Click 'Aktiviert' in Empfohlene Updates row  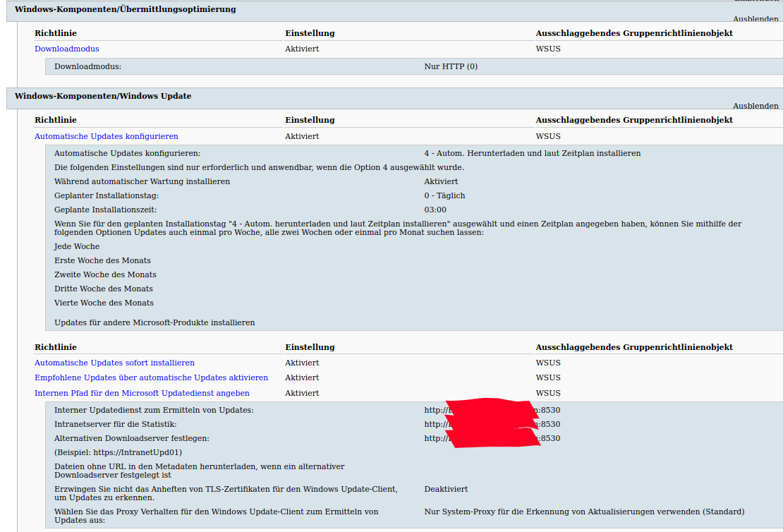coord(302,377)
